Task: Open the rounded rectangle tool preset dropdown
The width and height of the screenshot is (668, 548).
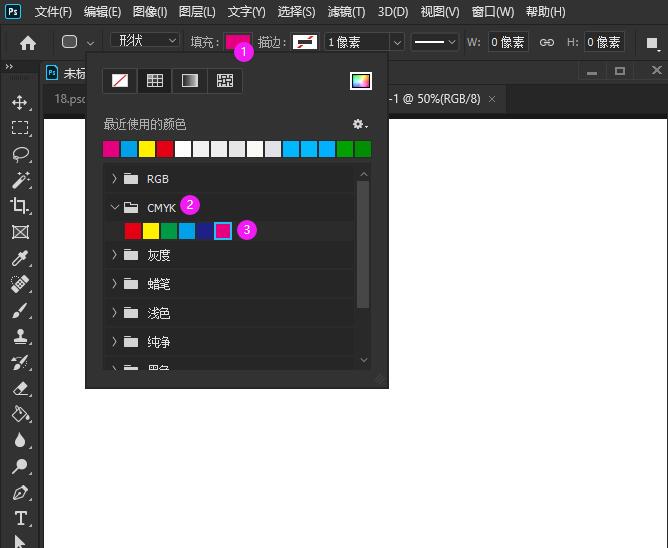Action: click(90, 43)
